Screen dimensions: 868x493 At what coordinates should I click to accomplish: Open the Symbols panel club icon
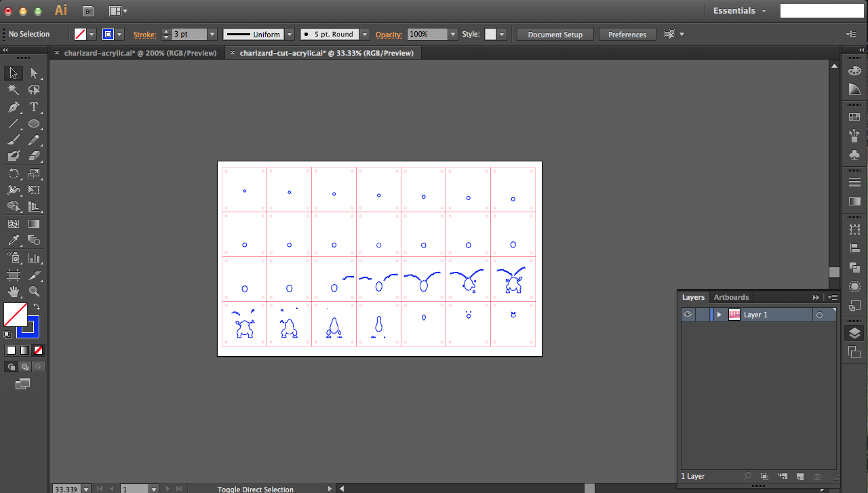(854, 155)
